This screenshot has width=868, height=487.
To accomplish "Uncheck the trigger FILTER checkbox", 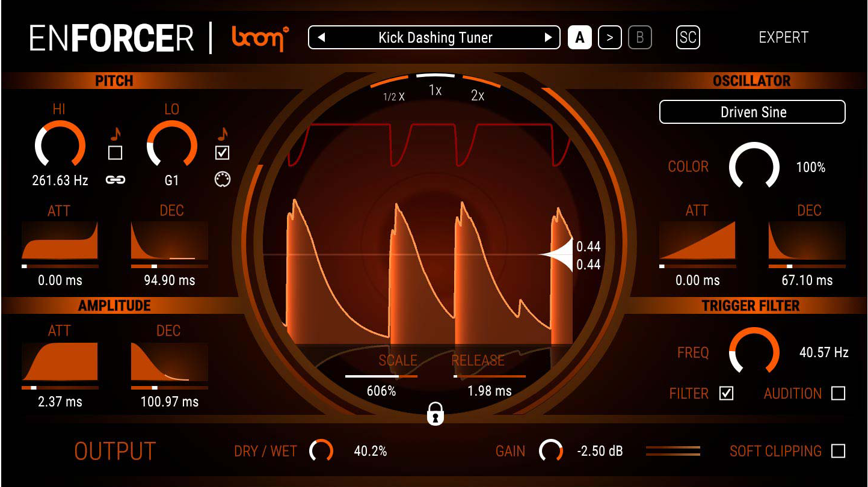I will point(727,393).
